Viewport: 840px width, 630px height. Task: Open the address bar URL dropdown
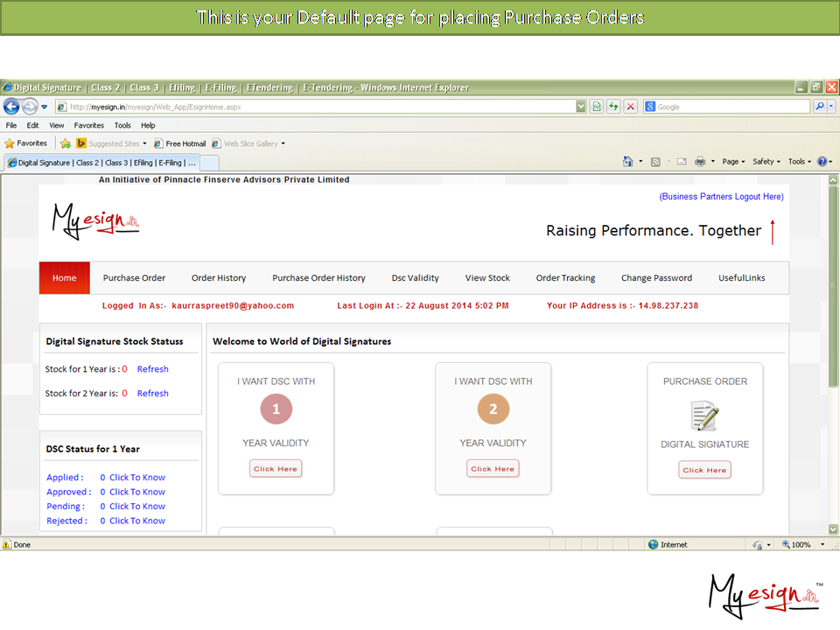pos(581,107)
